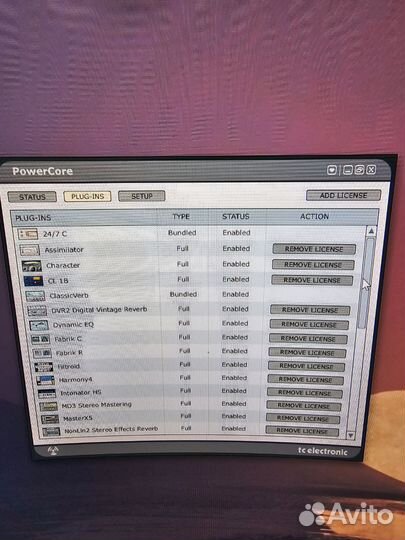This screenshot has width=405, height=540.
Task: Click the ADD LICENSE button
Action: [x=343, y=195]
